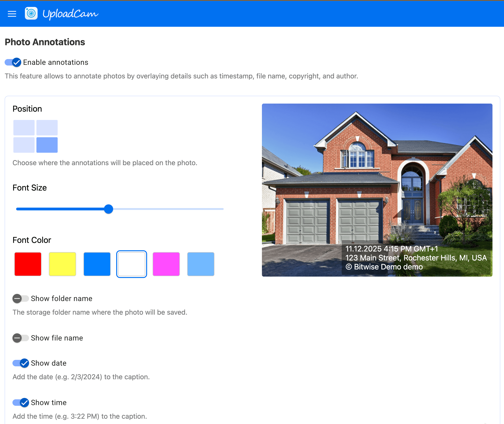
Task: Click the UploadCam camera logo icon
Action: point(31,13)
